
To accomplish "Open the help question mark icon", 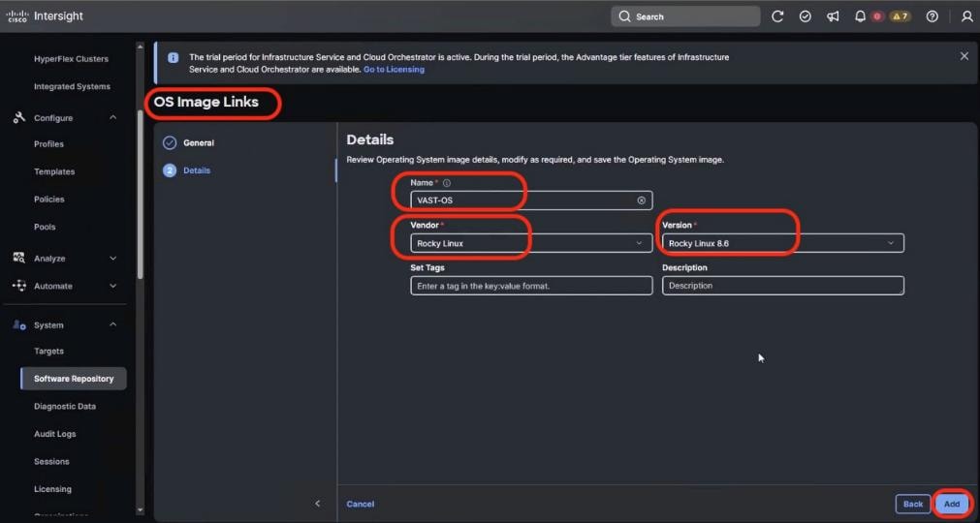I will (932, 16).
